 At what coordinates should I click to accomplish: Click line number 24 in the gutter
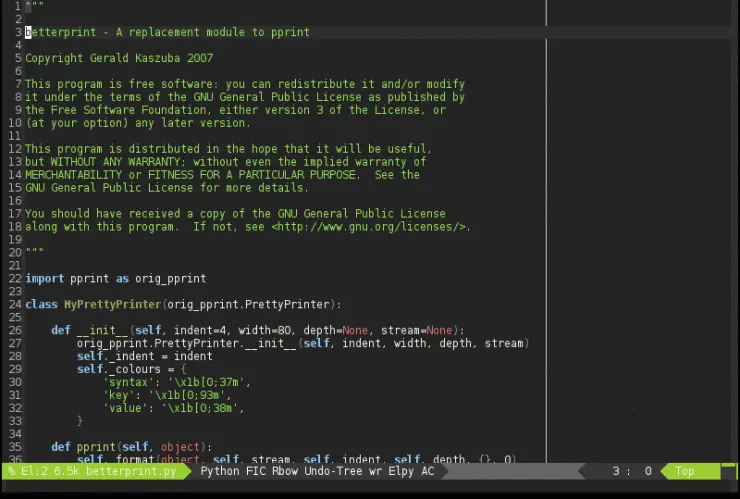click(15, 305)
